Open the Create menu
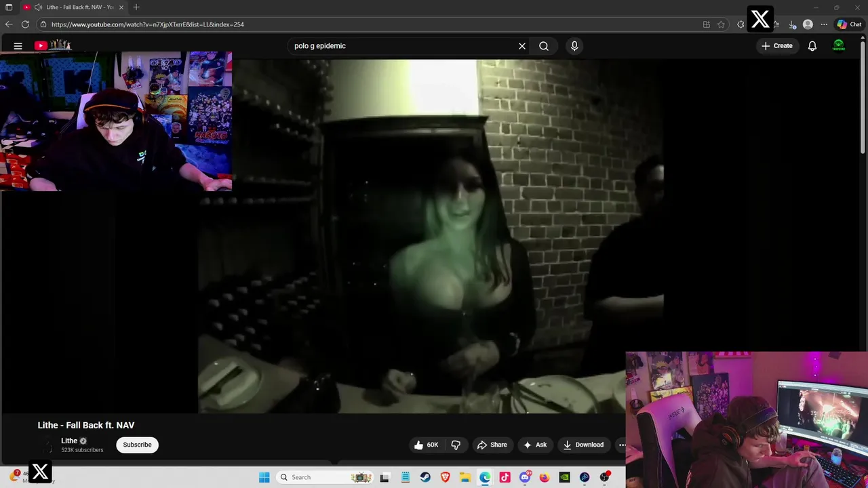This screenshot has width=868, height=488. pos(776,46)
